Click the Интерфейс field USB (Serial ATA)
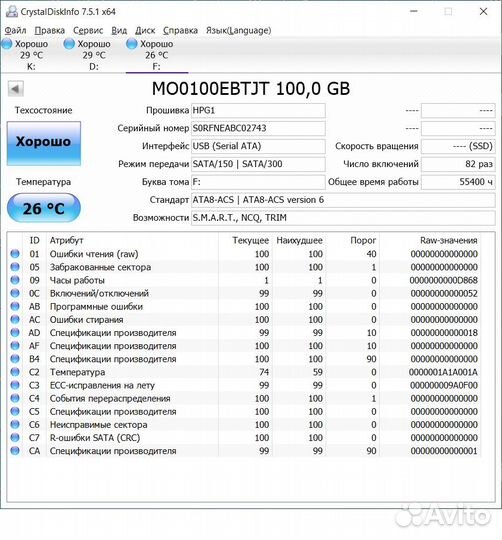Image resolution: width=502 pixels, height=540 pixels. (x=258, y=146)
